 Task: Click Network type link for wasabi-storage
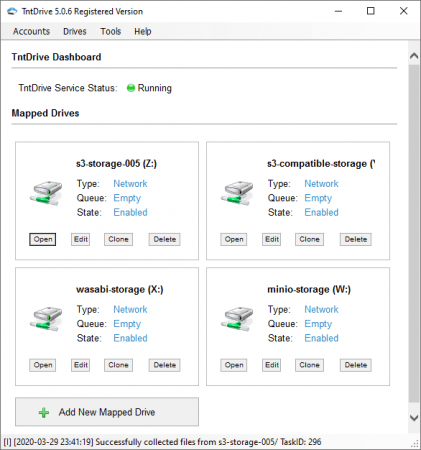point(130,309)
